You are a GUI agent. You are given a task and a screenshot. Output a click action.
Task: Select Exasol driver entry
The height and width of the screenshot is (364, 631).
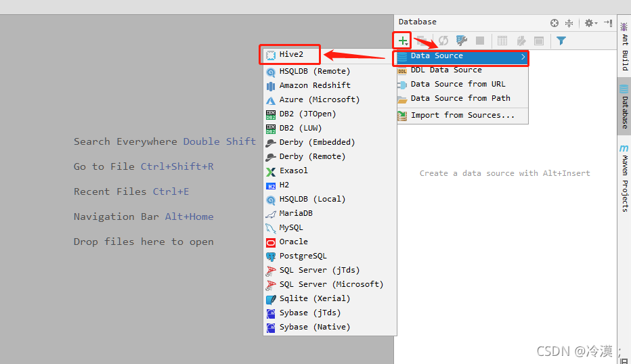click(x=330, y=170)
